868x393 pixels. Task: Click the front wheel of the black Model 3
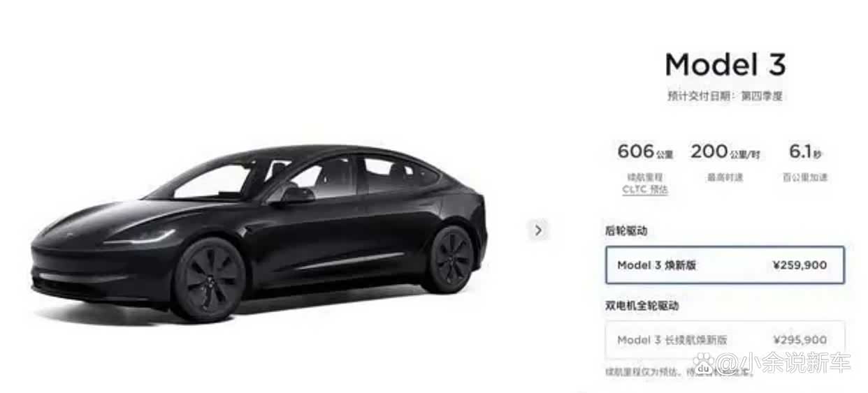[x=209, y=279]
